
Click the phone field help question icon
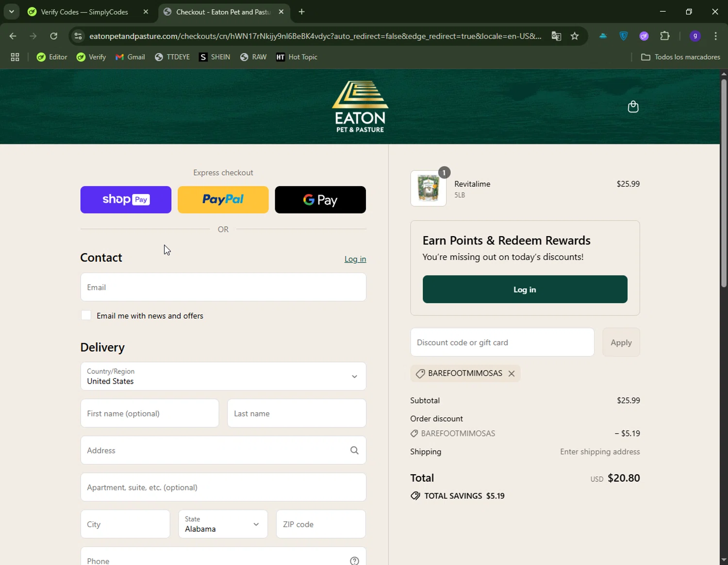[x=354, y=561]
